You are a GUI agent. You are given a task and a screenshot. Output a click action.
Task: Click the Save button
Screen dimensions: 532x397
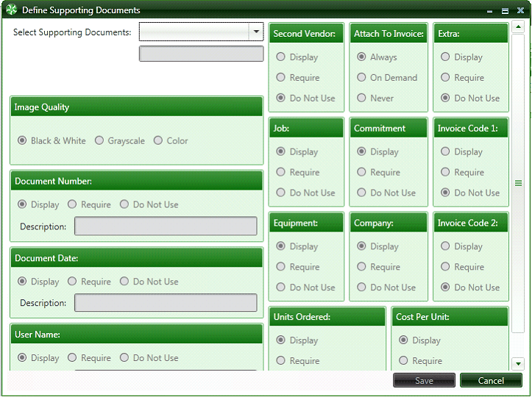tap(424, 380)
